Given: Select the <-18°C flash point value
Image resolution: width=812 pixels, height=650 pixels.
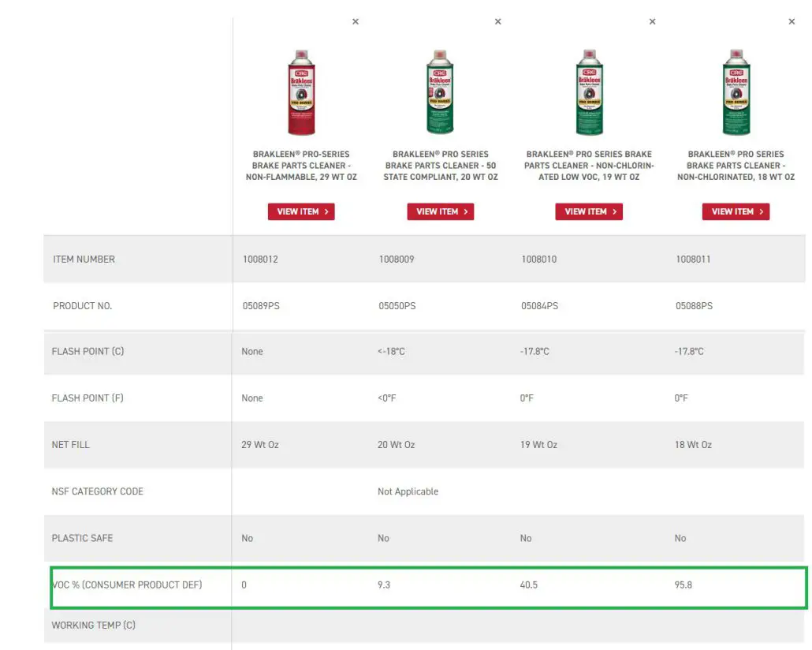Looking at the screenshot, I should [392, 352].
